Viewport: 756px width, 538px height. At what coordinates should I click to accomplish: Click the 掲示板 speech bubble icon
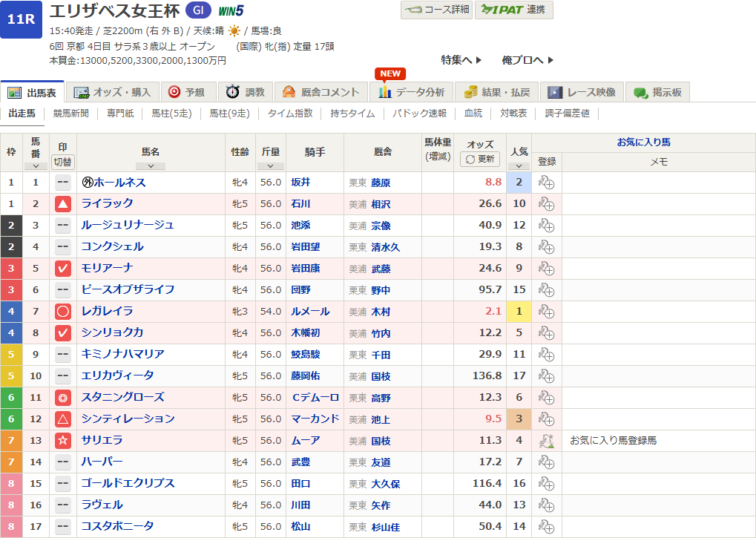(640, 92)
